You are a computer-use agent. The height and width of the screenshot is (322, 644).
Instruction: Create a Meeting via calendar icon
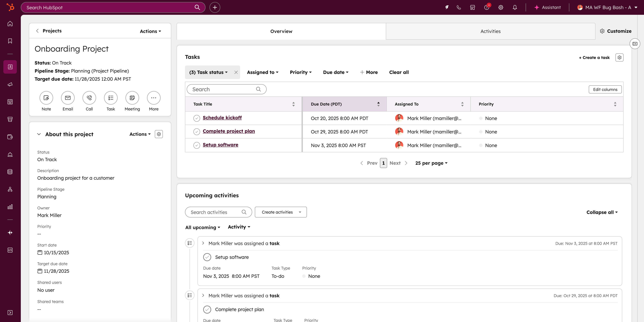(132, 98)
